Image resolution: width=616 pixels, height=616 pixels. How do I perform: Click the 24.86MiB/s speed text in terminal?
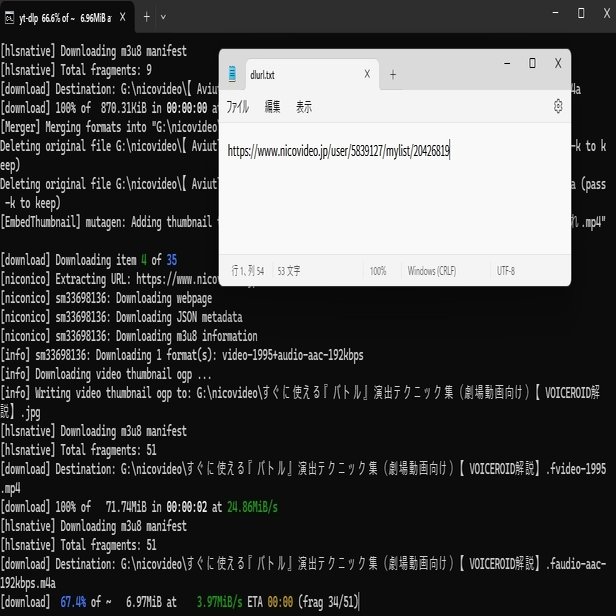(x=252, y=507)
